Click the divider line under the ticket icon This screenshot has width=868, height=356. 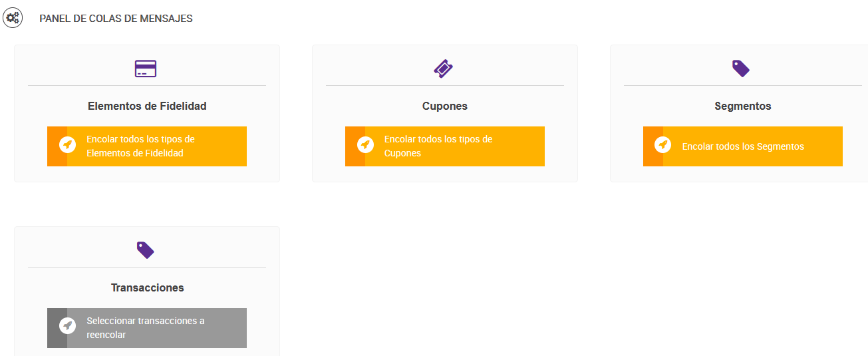click(444, 86)
